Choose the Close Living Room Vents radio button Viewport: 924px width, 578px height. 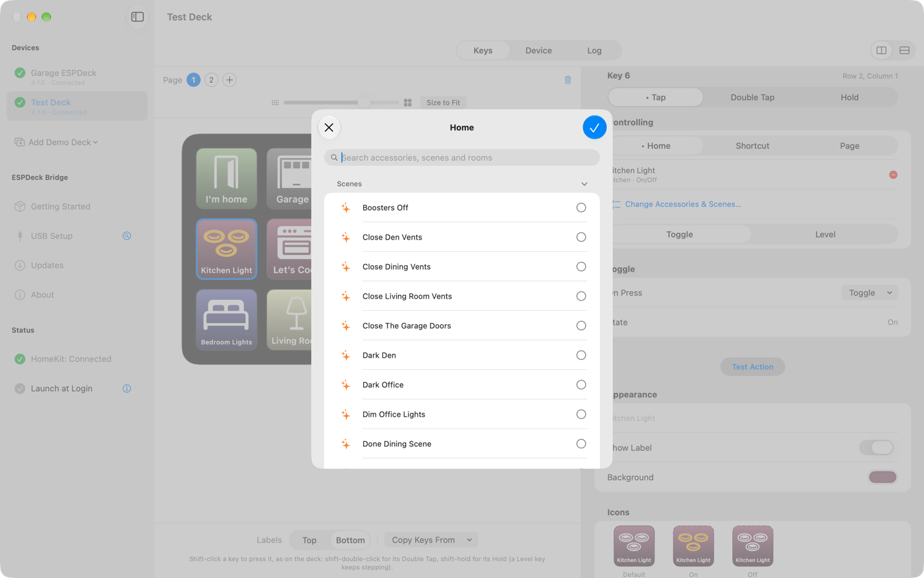[581, 296]
